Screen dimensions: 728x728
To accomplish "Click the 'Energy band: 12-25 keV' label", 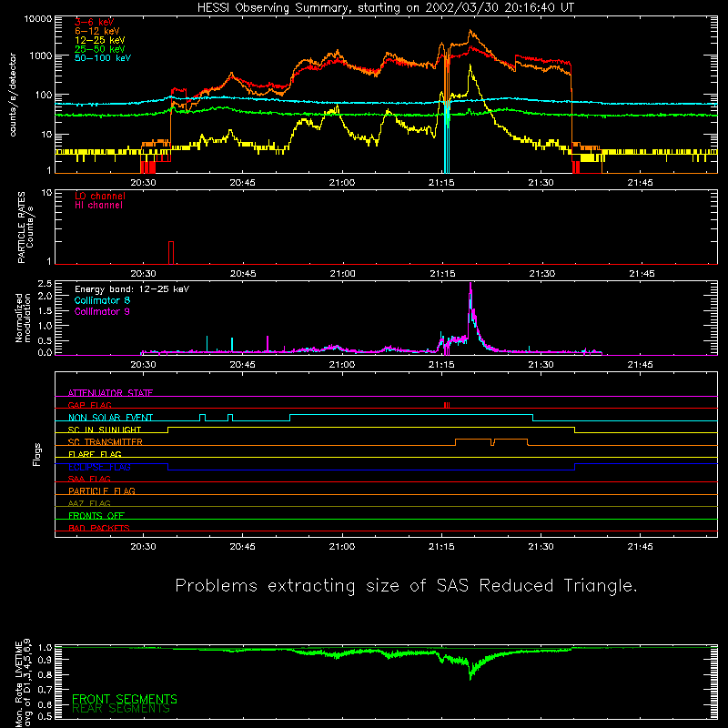I will point(132,289).
